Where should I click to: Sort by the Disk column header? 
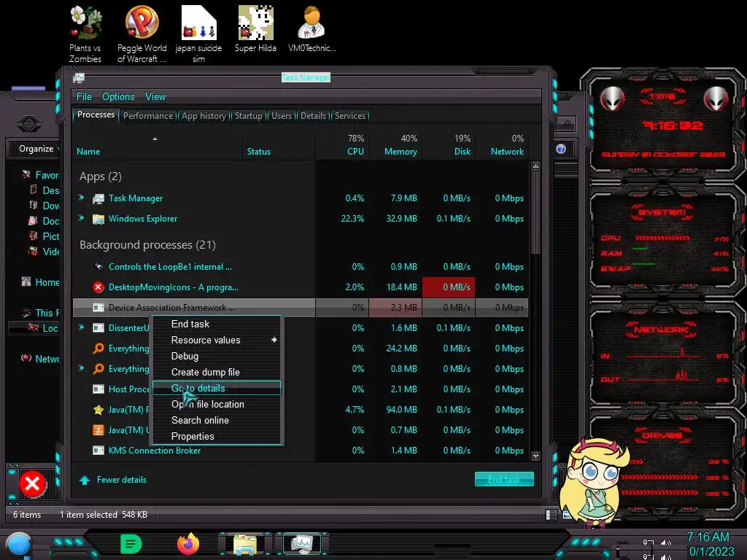449,145
